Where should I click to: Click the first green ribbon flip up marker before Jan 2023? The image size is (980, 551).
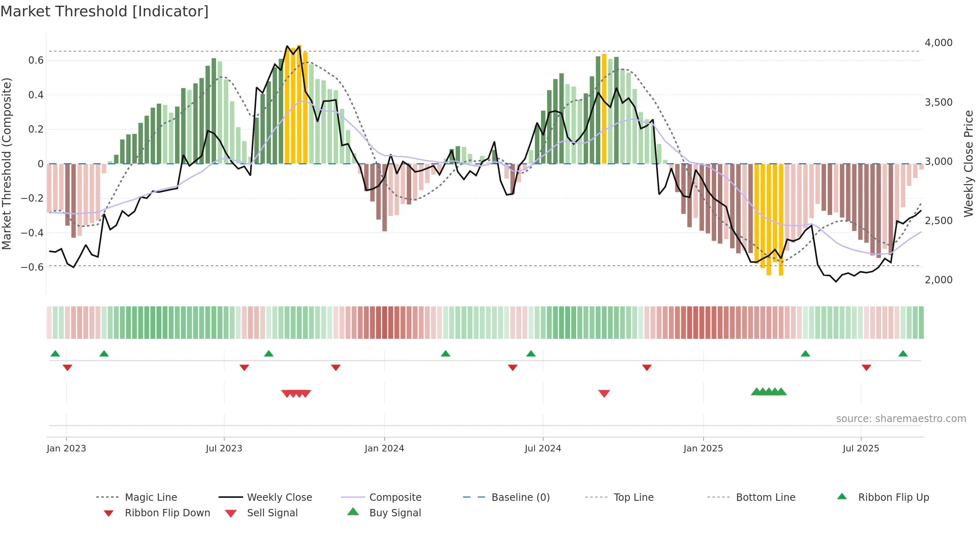[x=55, y=353]
